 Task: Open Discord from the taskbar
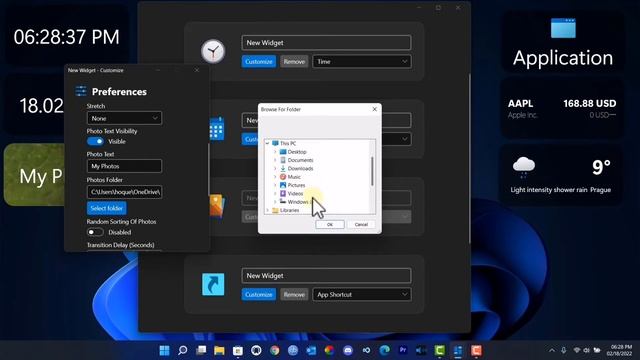click(x=348, y=350)
